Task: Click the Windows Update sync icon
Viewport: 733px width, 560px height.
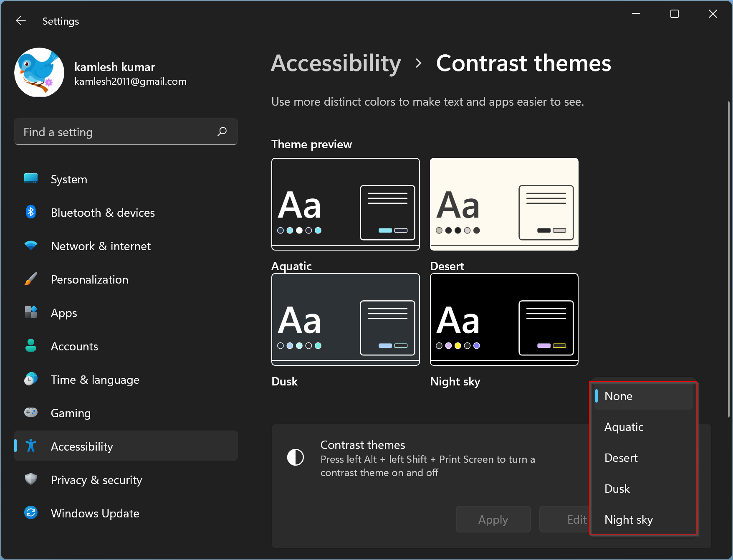Action: click(x=31, y=513)
